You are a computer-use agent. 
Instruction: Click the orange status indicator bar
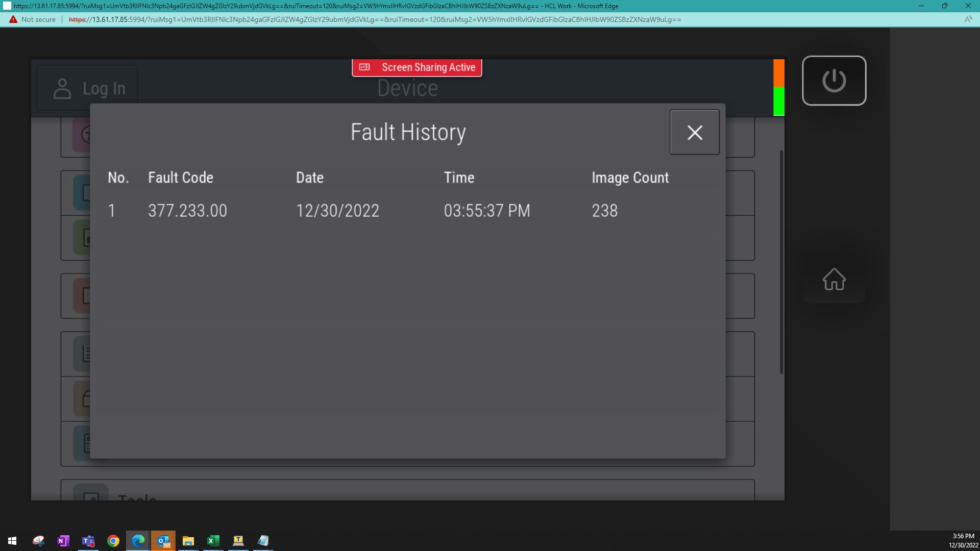779,73
